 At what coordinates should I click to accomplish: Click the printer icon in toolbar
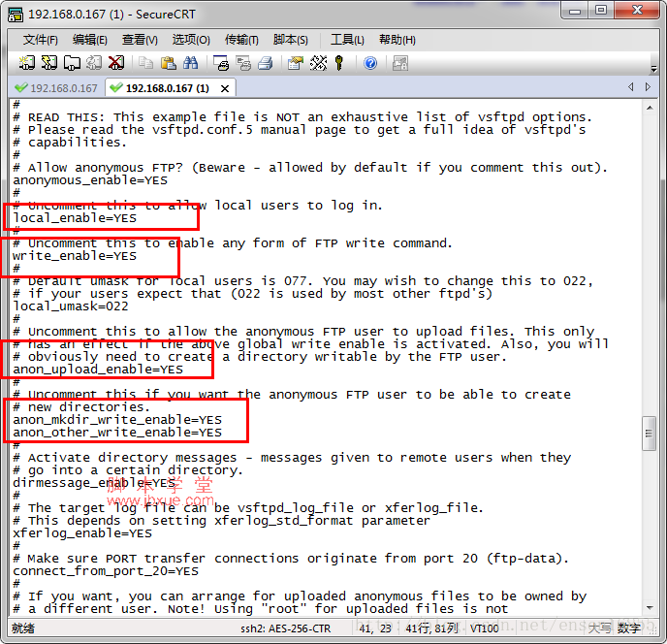[x=266, y=63]
